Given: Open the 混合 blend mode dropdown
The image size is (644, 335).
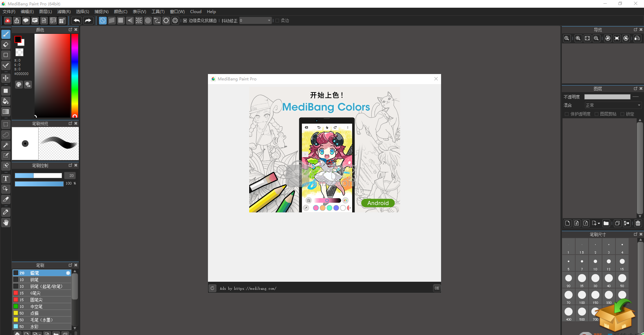Looking at the screenshot, I should click(x=613, y=105).
